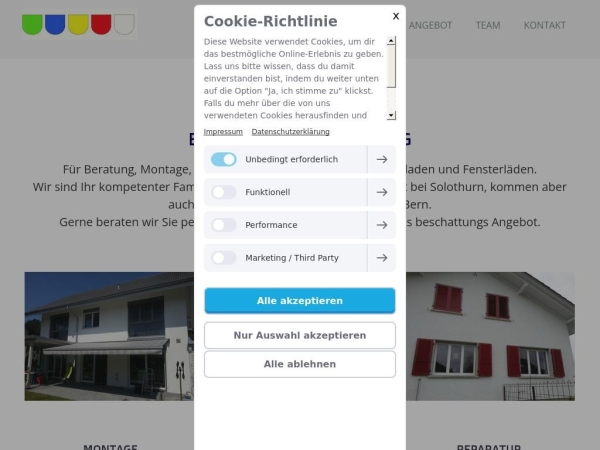This screenshot has width=600, height=450.
Task: Expand Unbedingt erforderlich details arrow
Action: coord(382,159)
